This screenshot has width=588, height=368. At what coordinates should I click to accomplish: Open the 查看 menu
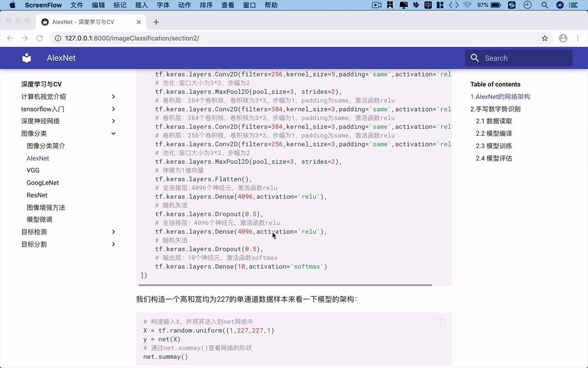pos(228,5)
